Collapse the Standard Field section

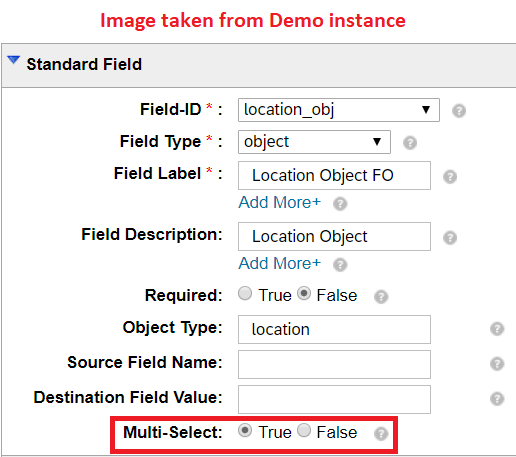click(14, 60)
